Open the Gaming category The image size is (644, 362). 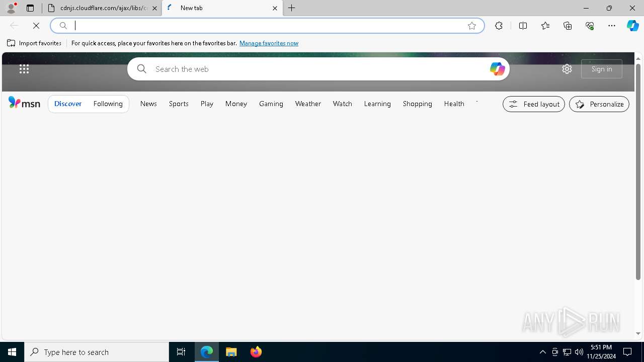[271, 104]
